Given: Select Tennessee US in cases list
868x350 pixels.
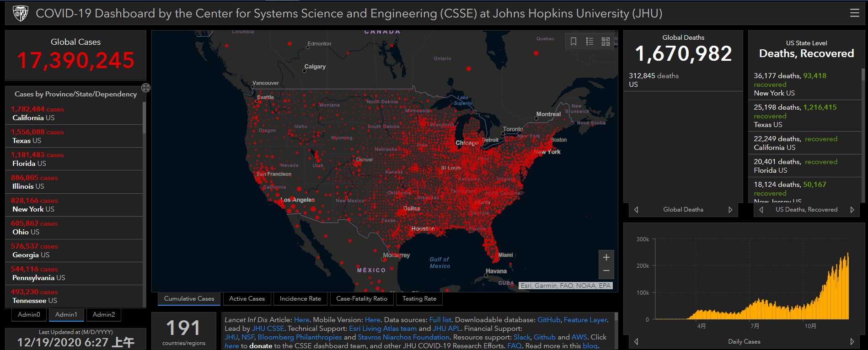Looking at the screenshot, I should point(74,296).
